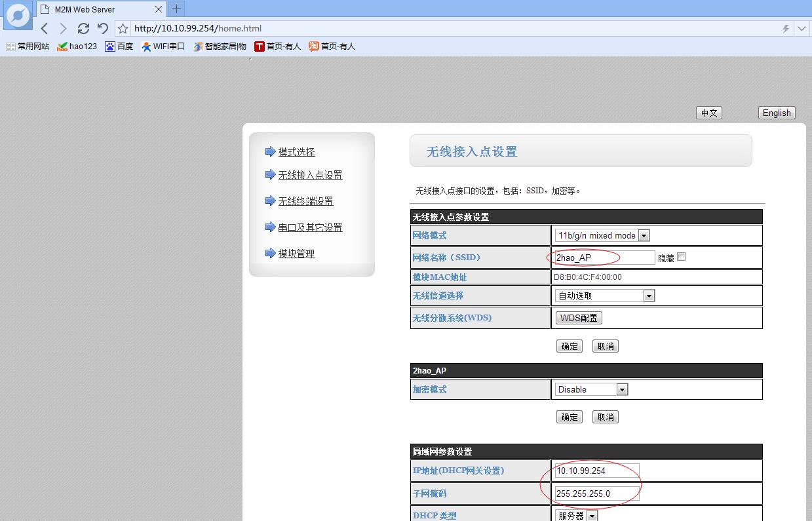Open the 百度 bookmark
This screenshot has width=812, height=521.
pyautogui.click(x=119, y=47)
